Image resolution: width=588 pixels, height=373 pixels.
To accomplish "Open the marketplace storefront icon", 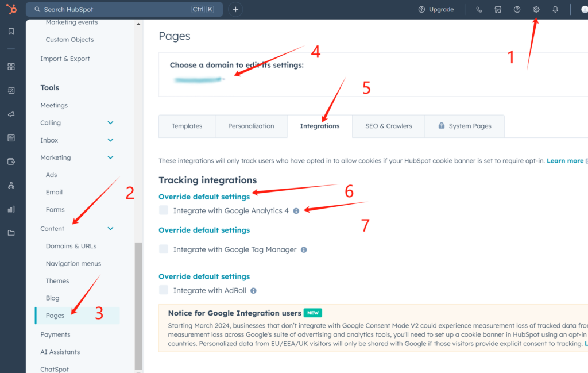I will [x=498, y=10].
